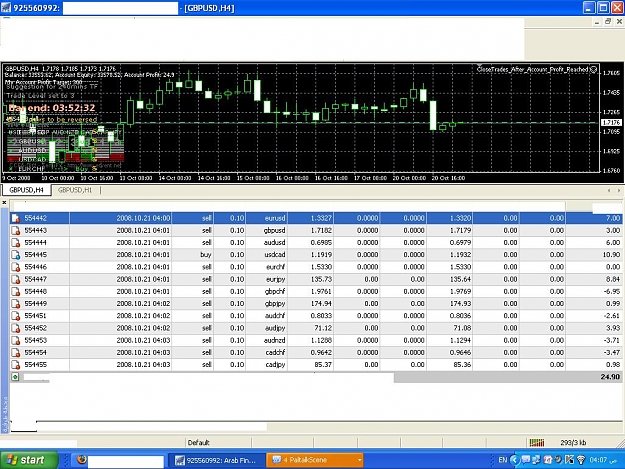625x469 pixels.
Task: Click the chat bubble tray icon
Action: coord(526,460)
